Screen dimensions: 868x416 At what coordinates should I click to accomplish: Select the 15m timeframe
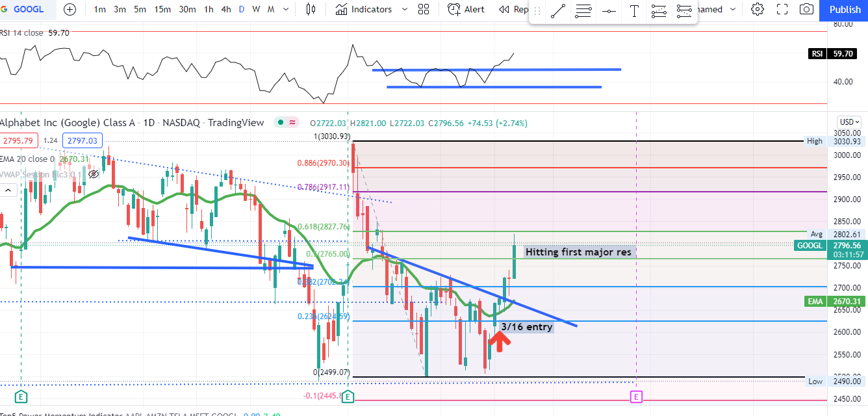[162, 9]
